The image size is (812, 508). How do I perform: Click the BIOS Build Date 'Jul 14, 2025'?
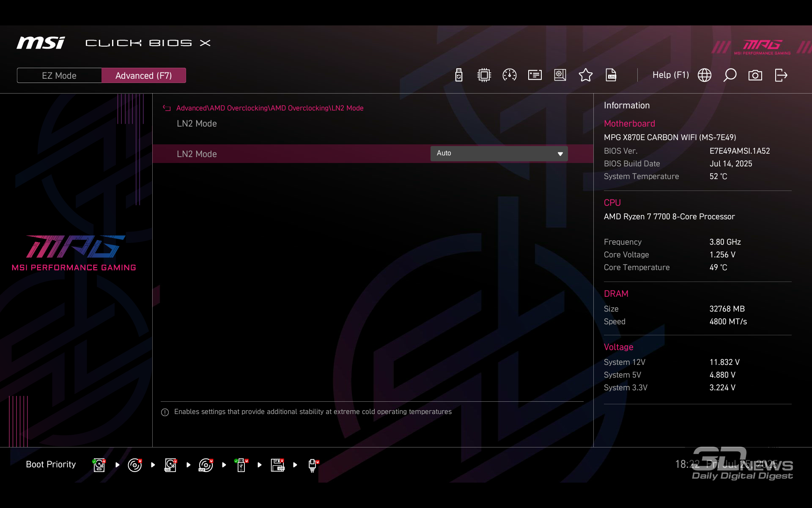[731, 164]
